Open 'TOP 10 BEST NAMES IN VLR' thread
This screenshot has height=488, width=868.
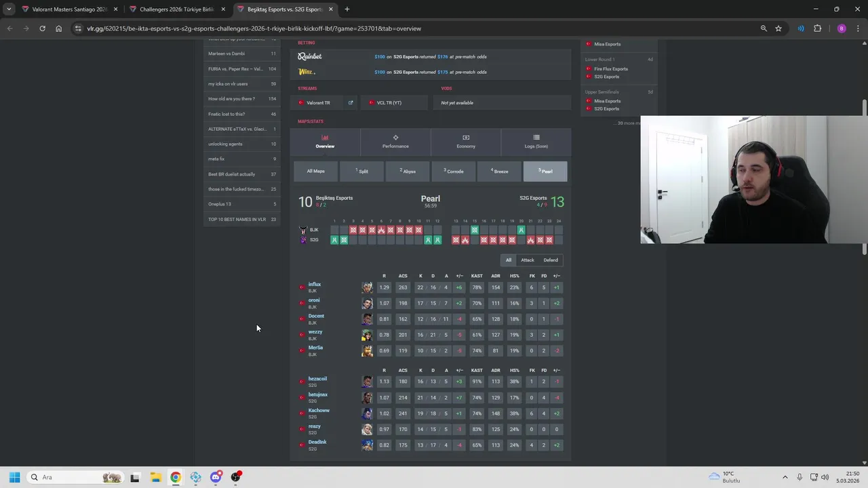click(x=242, y=220)
